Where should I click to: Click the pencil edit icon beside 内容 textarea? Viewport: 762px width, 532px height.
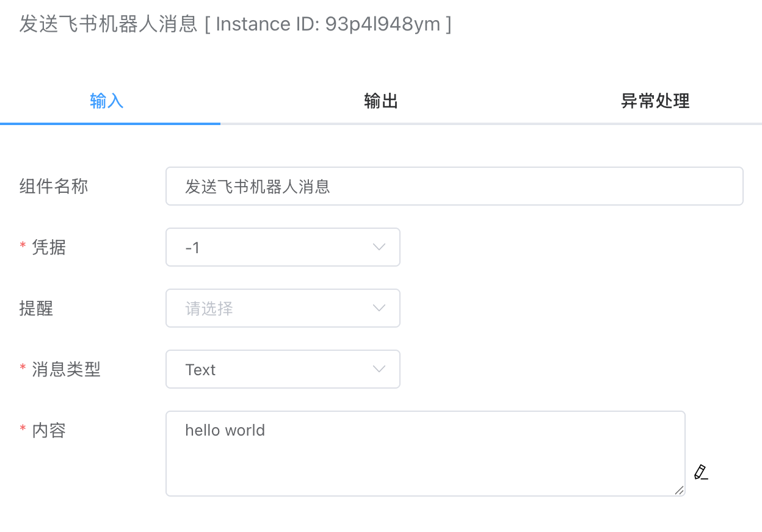(700, 472)
